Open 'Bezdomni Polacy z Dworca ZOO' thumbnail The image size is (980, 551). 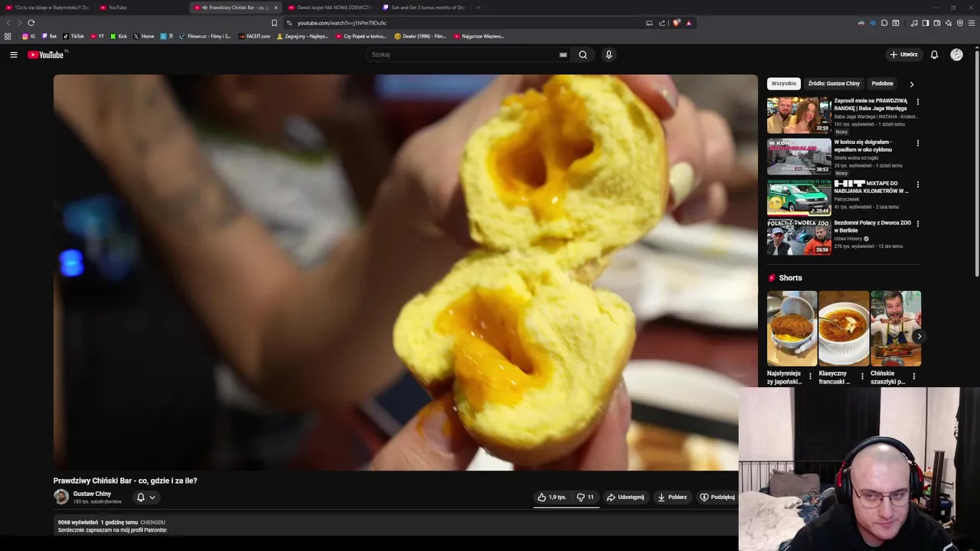799,237
